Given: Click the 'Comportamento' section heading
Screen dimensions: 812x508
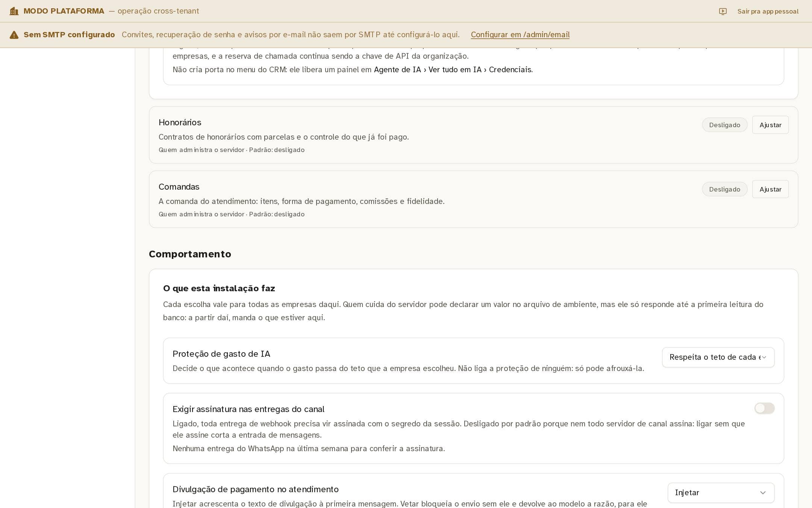Looking at the screenshot, I should [x=190, y=254].
